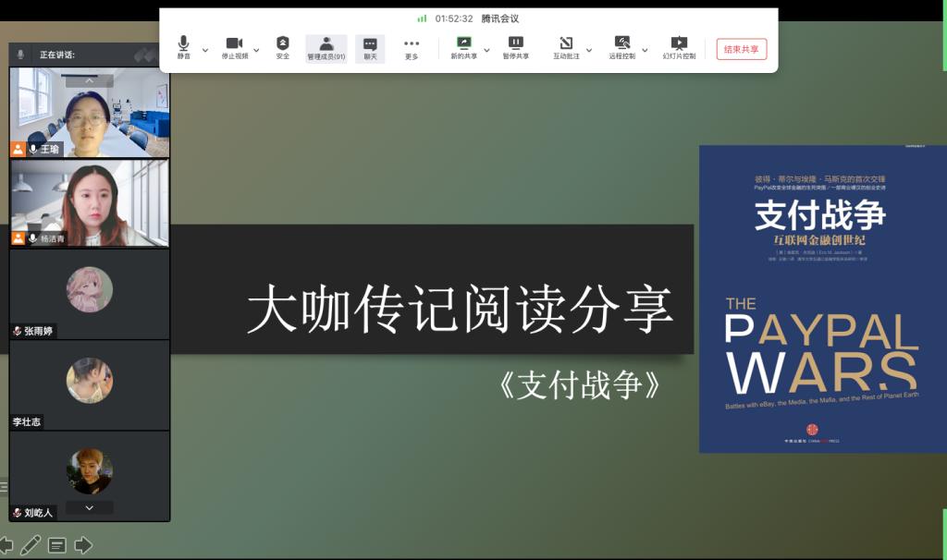The width and height of the screenshot is (947, 560).
Task: Stop the camera with 停止视频
Action: (234, 48)
